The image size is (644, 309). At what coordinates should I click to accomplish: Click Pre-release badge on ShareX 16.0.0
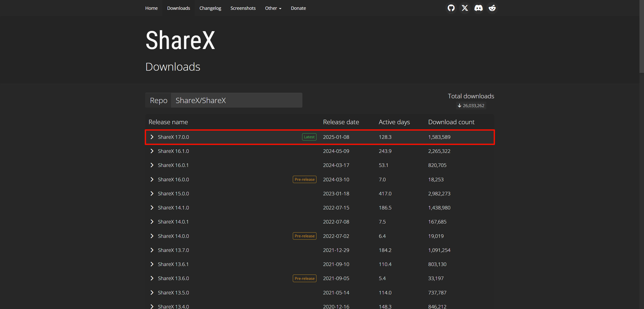pos(304,180)
